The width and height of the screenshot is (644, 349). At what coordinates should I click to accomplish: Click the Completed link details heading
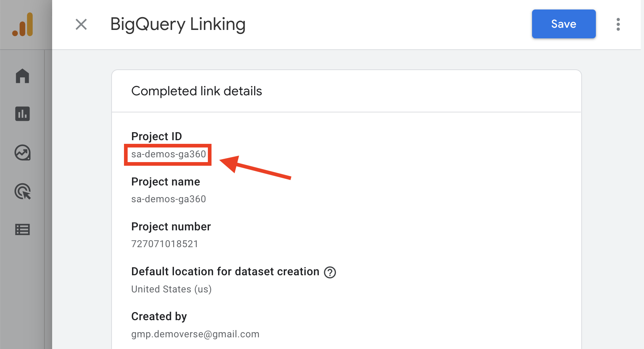[197, 91]
